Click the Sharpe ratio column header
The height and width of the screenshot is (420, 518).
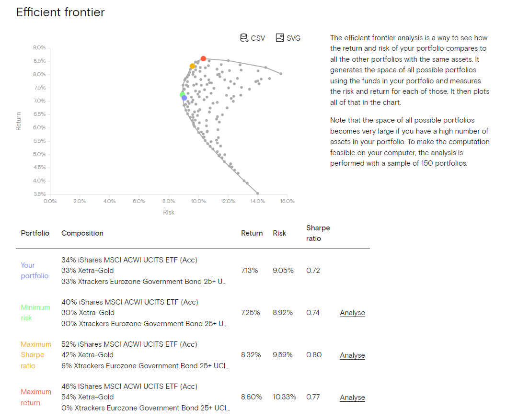318,233
